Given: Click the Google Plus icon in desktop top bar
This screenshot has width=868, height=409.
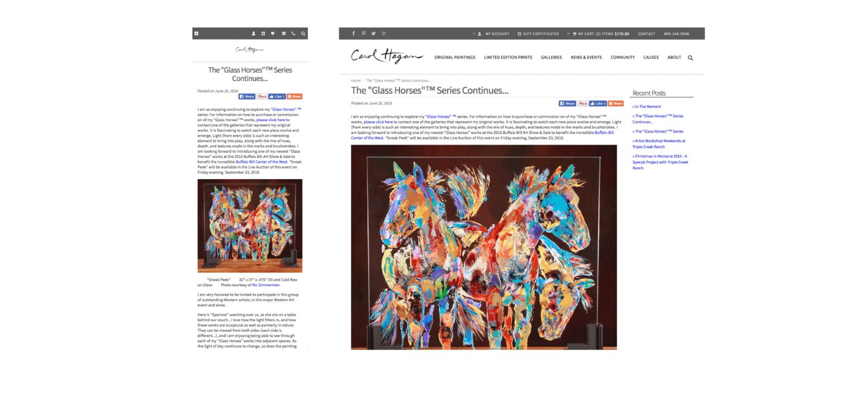Looking at the screenshot, I should pyautogui.click(x=384, y=34).
